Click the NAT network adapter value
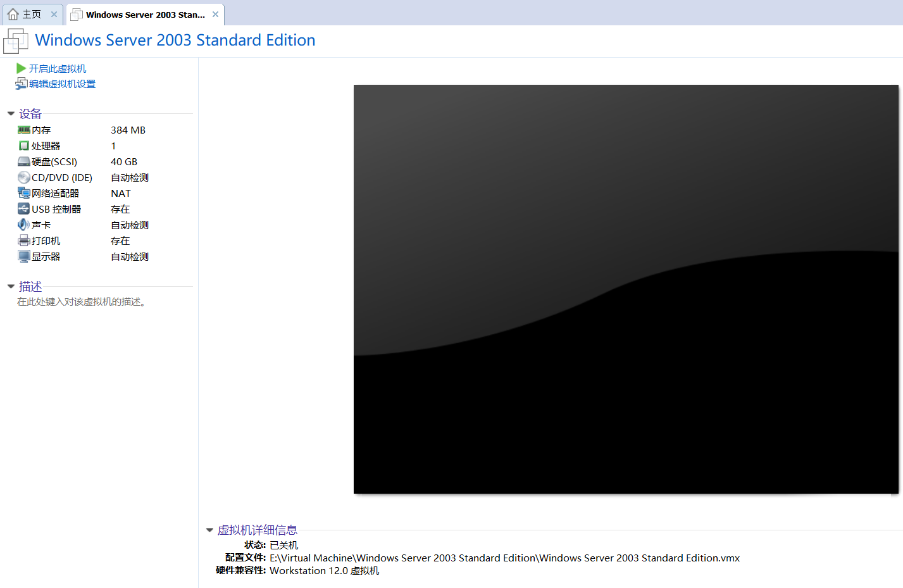 [x=121, y=193]
